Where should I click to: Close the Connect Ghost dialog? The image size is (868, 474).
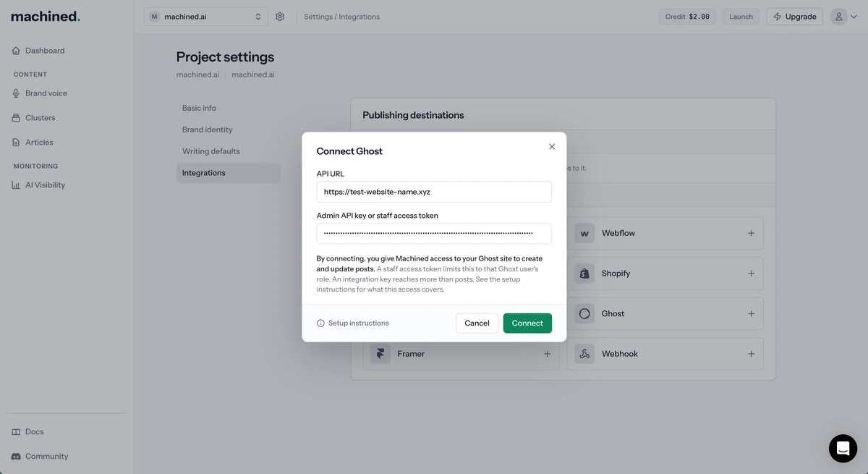pyautogui.click(x=552, y=147)
